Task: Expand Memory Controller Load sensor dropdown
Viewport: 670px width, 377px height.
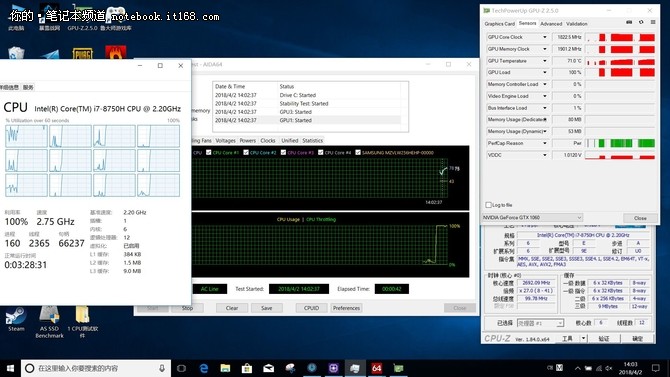Action: (x=544, y=84)
